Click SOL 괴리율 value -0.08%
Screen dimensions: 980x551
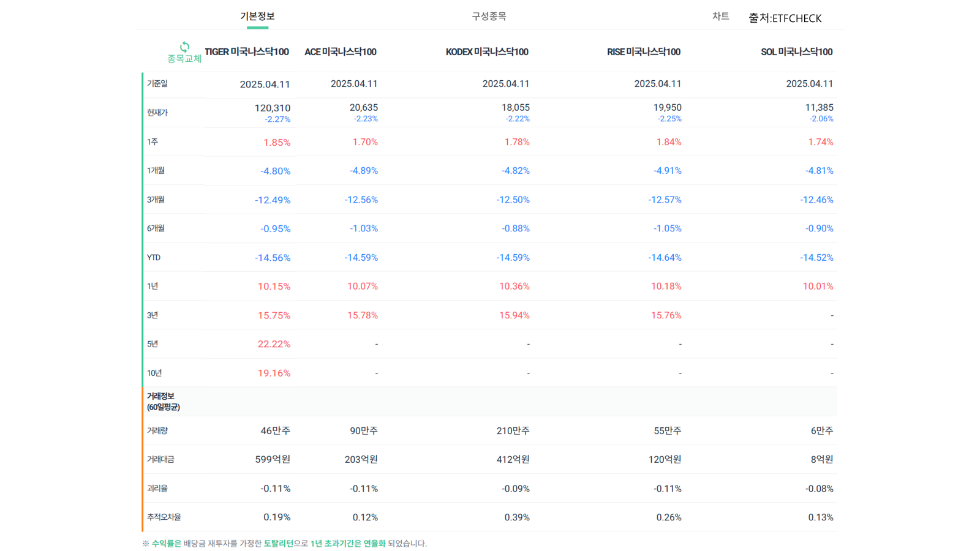[x=820, y=489]
